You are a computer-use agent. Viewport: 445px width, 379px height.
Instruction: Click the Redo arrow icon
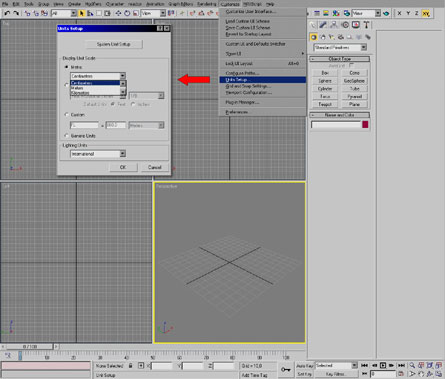coord(16,13)
